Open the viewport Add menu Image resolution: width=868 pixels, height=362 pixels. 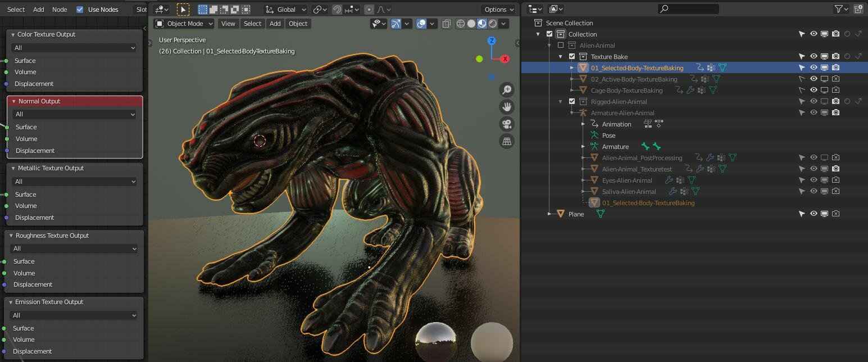pyautogui.click(x=275, y=24)
